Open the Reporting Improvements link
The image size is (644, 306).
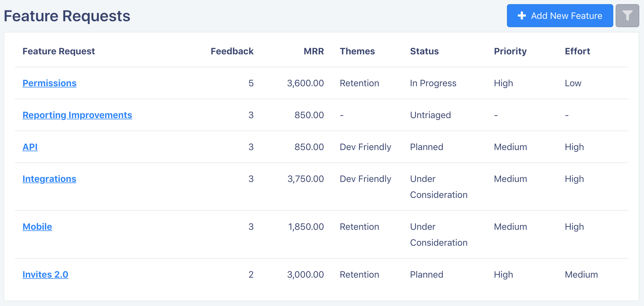click(x=77, y=115)
